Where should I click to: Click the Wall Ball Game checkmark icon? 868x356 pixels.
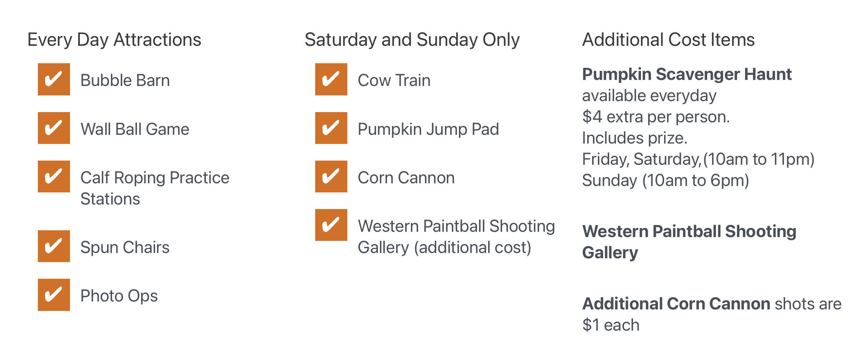(x=54, y=128)
